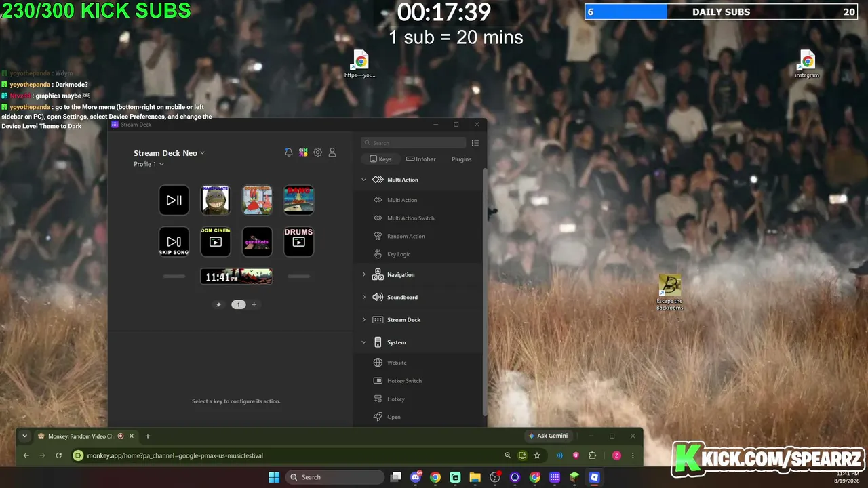868x488 pixels.
Task: Select page 1 indicator
Action: click(x=238, y=304)
